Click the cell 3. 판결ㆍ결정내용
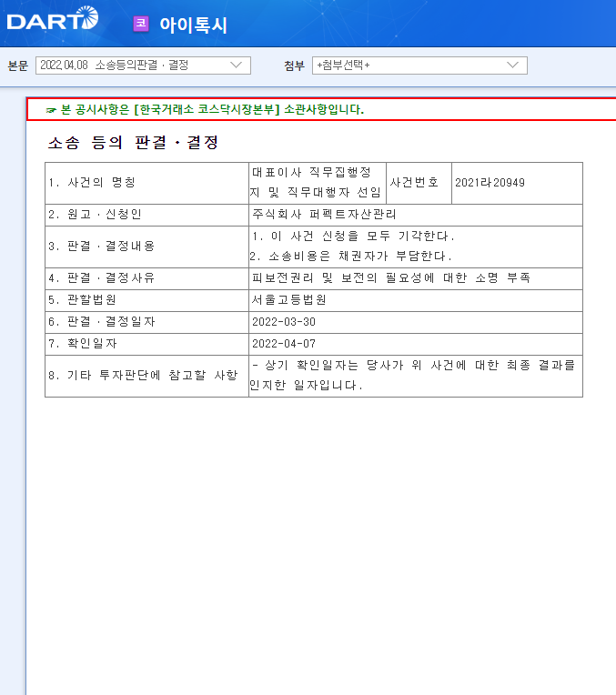 point(146,247)
